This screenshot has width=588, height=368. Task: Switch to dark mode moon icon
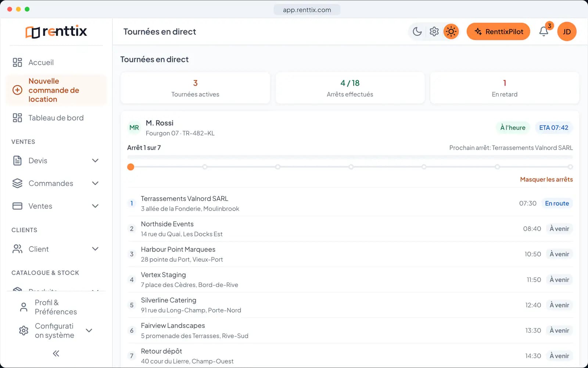417,32
